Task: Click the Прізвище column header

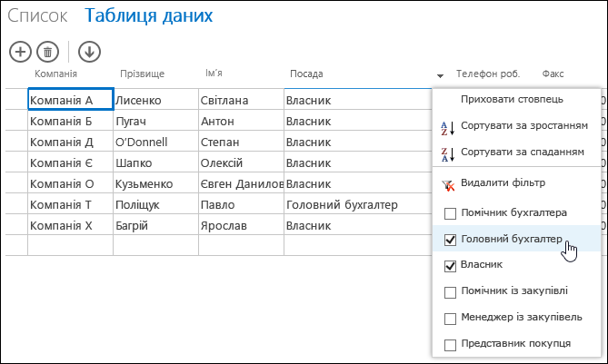Action: 143,74
